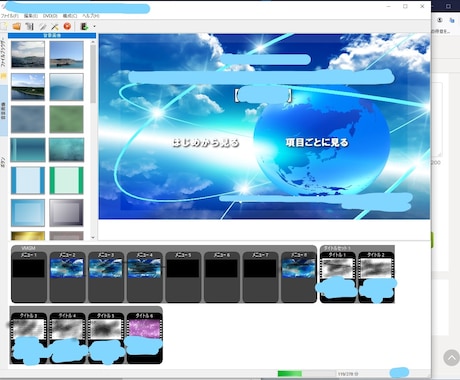Open the ファイル menu
The width and height of the screenshot is (460, 380).
tap(9, 16)
